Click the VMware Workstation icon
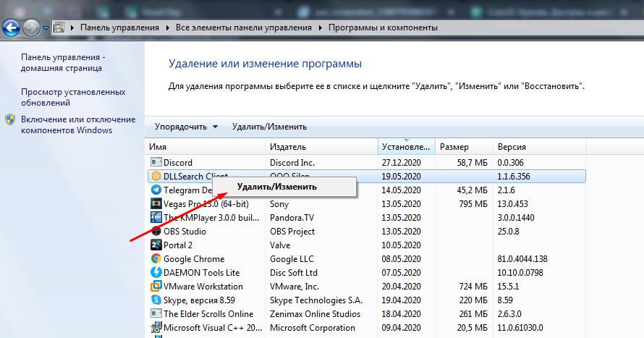This screenshot has height=338, width=644. 156,287
